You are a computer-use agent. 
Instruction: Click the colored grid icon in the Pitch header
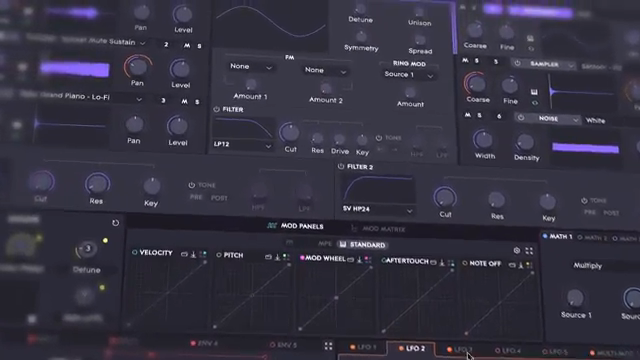click(286, 257)
